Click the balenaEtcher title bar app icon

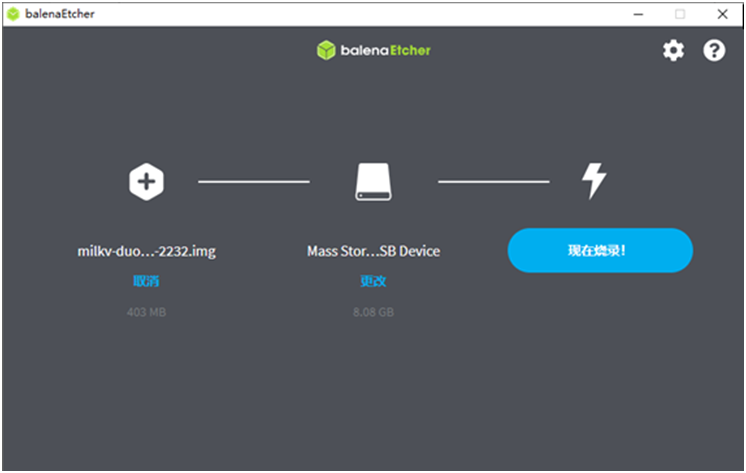pos(13,14)
